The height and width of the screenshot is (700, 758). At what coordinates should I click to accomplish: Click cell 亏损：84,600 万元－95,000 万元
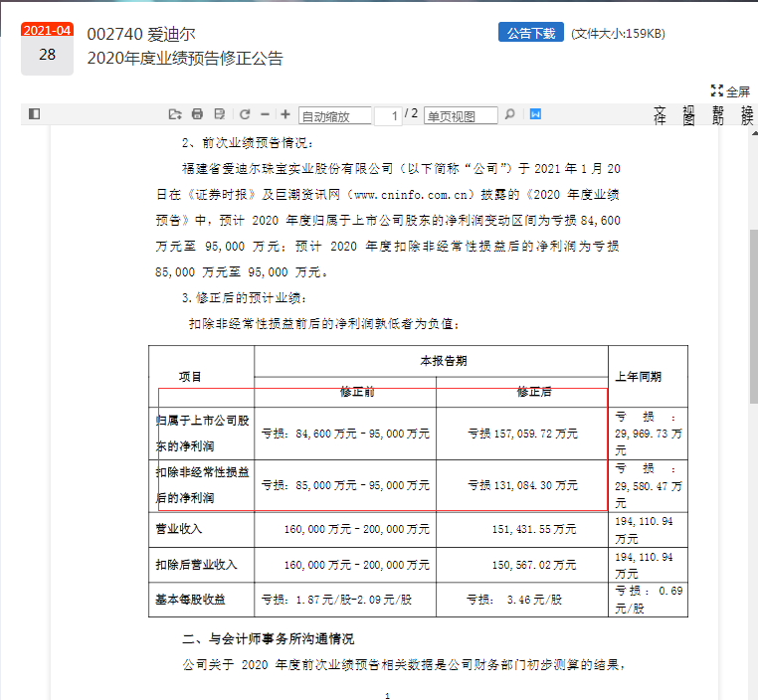point(345,434)
